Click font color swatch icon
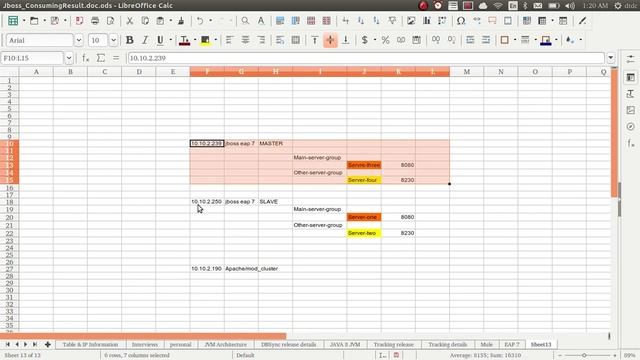The height and width of the screenshot is (360, 640). (x=184, y=40)
